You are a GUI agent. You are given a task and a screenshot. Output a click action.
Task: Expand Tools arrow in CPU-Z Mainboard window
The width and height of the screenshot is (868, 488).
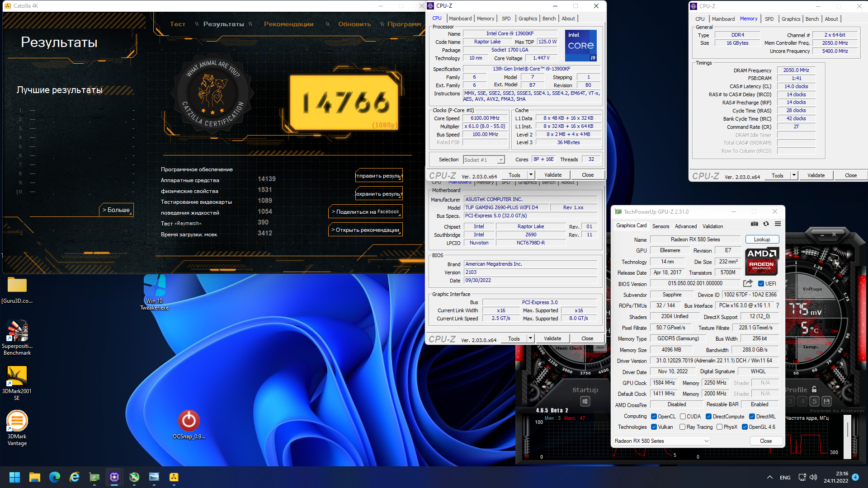click(530, 338)
